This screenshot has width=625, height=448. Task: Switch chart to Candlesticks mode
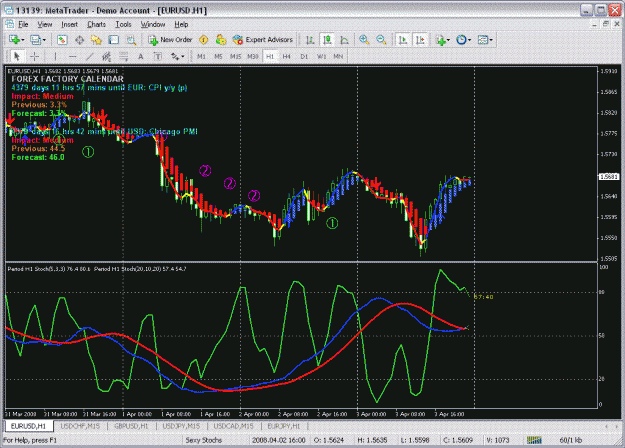[x=327, y=39]
